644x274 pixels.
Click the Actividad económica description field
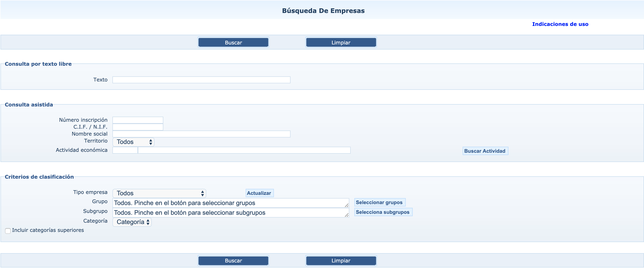pos(244,150)
